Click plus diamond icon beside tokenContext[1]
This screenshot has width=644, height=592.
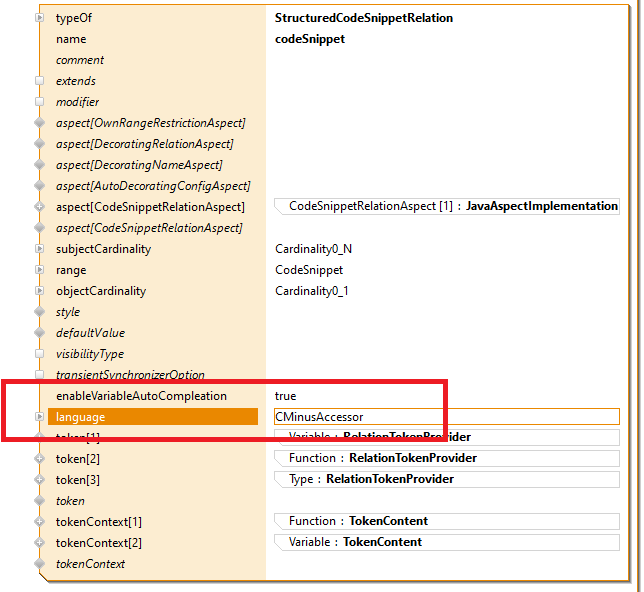coord(39,522)
